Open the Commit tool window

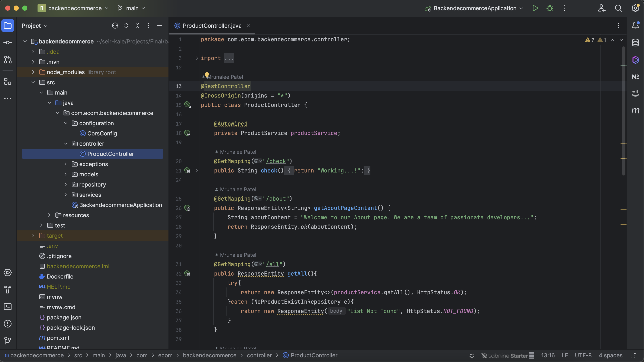[8, 43]
